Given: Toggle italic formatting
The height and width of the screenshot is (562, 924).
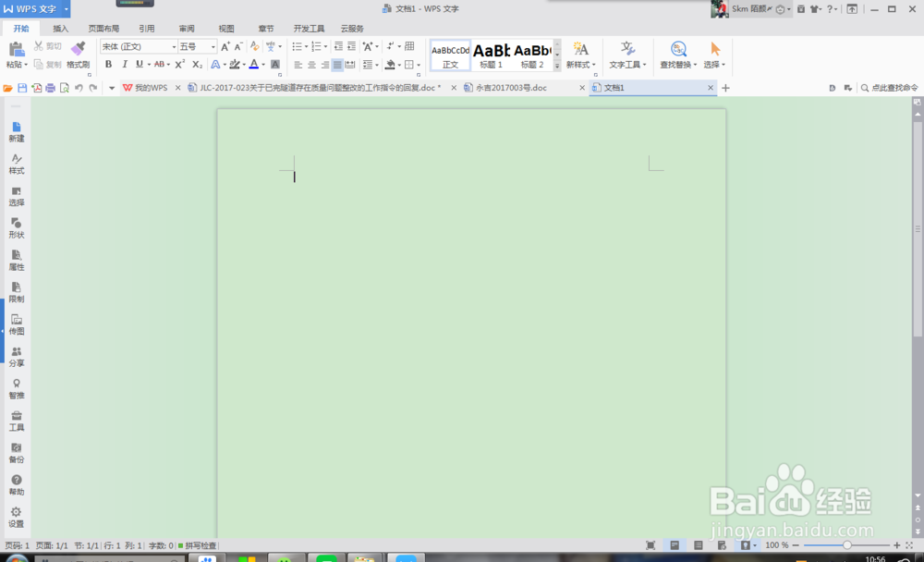Looking at the screenshot, I should tap(125, 65).
